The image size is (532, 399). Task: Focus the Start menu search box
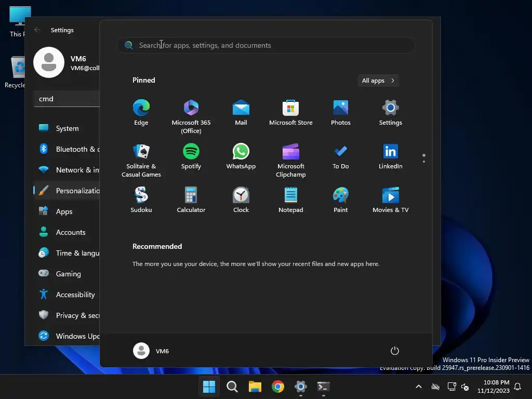[x=266, y=45]
